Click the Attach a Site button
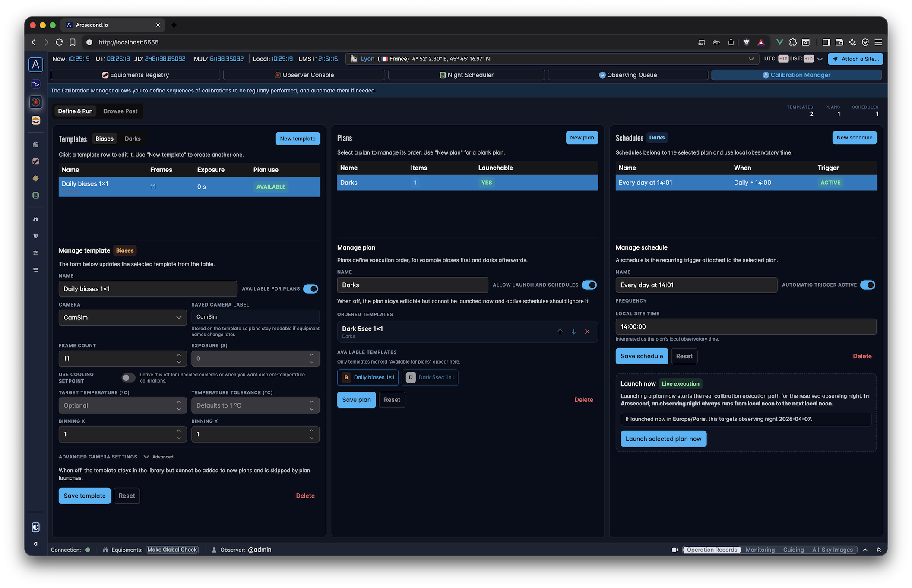 (855, 59)
